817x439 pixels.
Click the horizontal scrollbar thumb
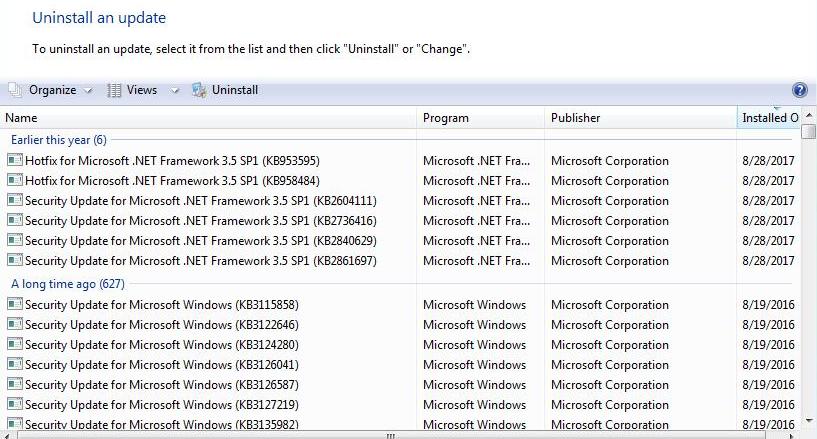coord(391,435)
